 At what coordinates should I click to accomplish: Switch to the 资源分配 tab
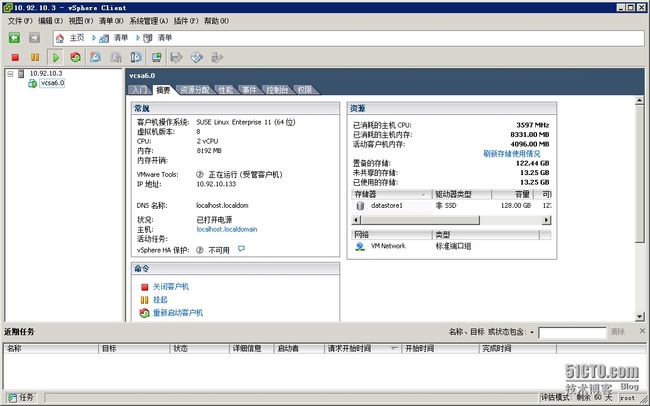pyautogui.click(x=195, y=90)
